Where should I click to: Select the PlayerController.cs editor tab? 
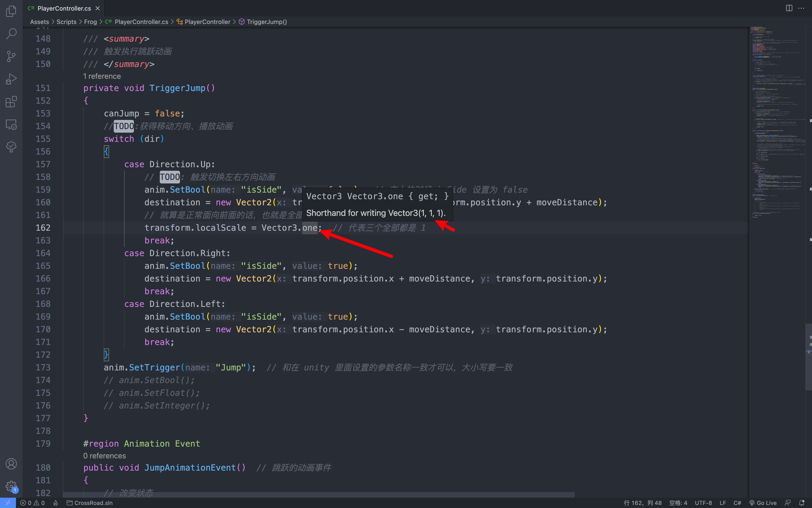tap(64, 8)
